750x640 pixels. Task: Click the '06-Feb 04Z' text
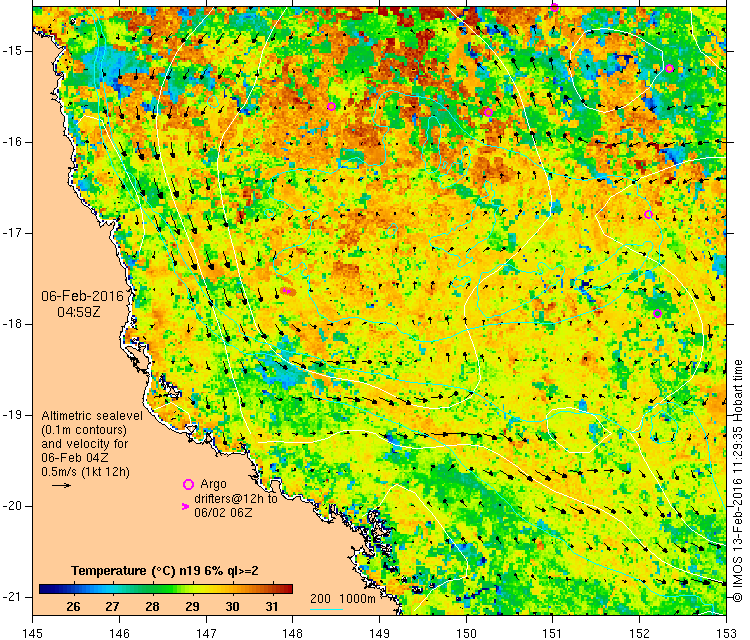(75, 457)
